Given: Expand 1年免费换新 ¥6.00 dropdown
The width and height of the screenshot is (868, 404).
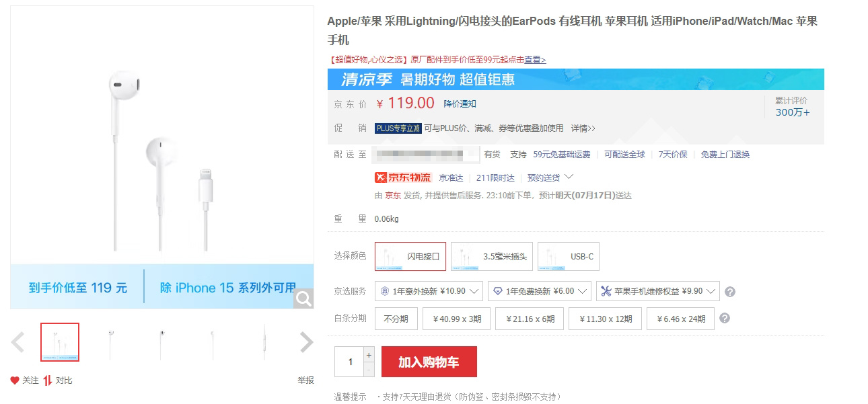Looking at the screenshot, I should click(x=540, y=291).
